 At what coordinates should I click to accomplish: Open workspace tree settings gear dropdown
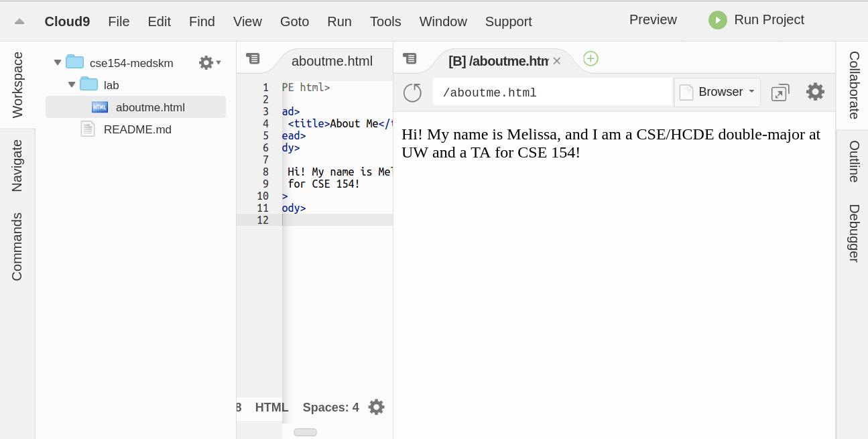pos(209,63)
